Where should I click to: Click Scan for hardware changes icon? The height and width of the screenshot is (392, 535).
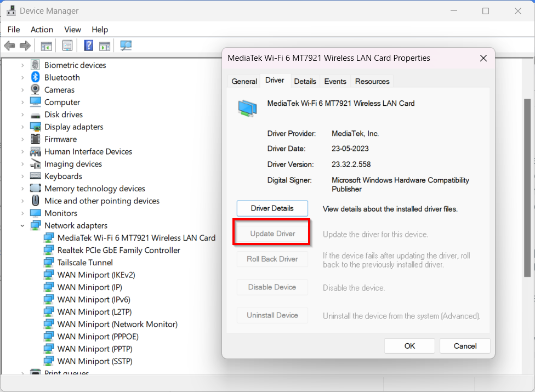tap(126, 46)
